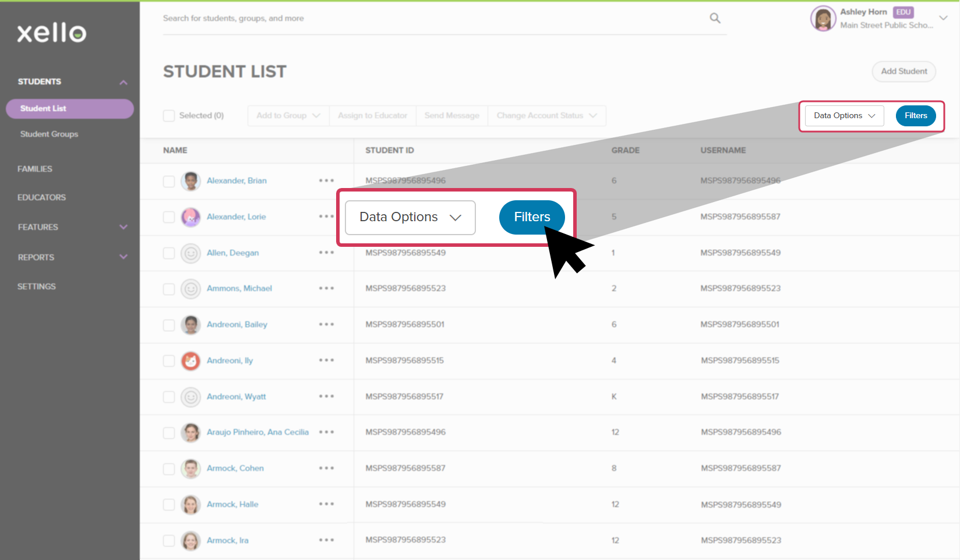Check the box for Alexander, Lorie
Image resolution: width=960 pixels, height=560 pixels.
169,217
